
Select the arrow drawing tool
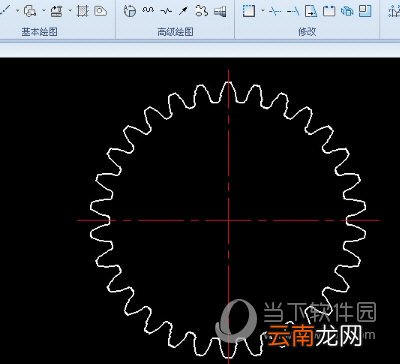(183, 11)
